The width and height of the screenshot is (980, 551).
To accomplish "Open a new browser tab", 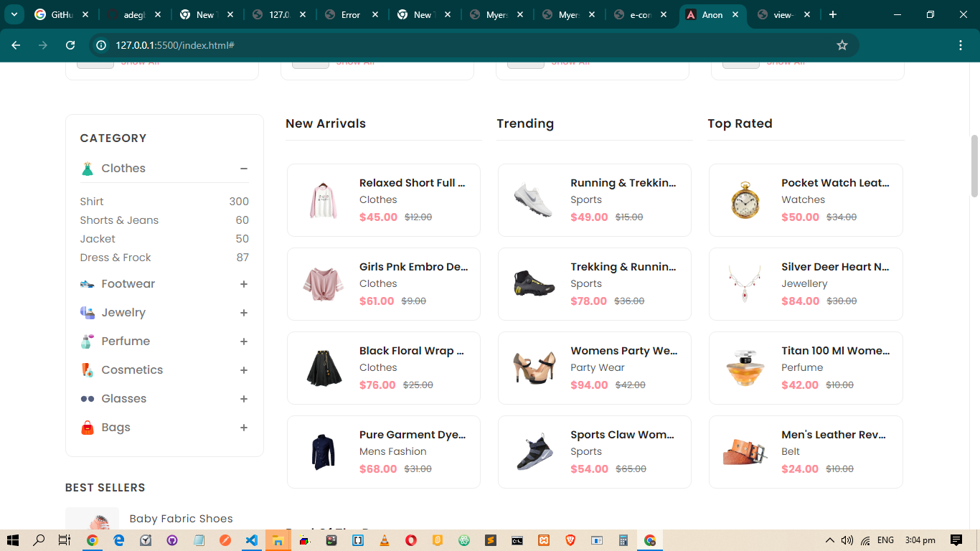I will (x=833, y=14).
